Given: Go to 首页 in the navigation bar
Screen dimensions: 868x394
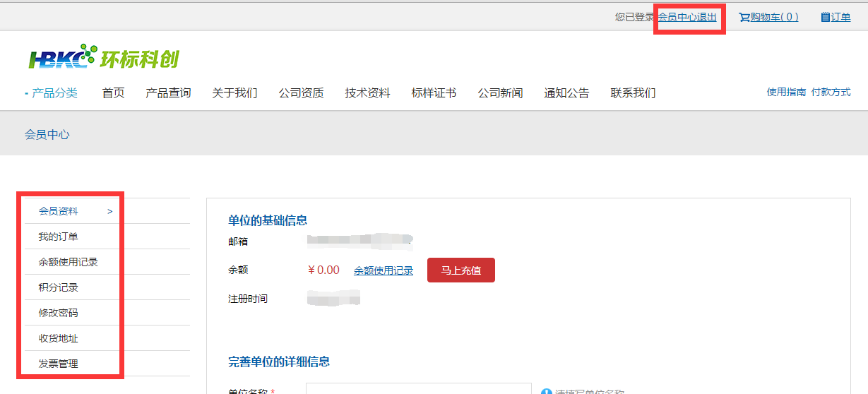Looking at the screenshot, I should [x=113, y=93].
